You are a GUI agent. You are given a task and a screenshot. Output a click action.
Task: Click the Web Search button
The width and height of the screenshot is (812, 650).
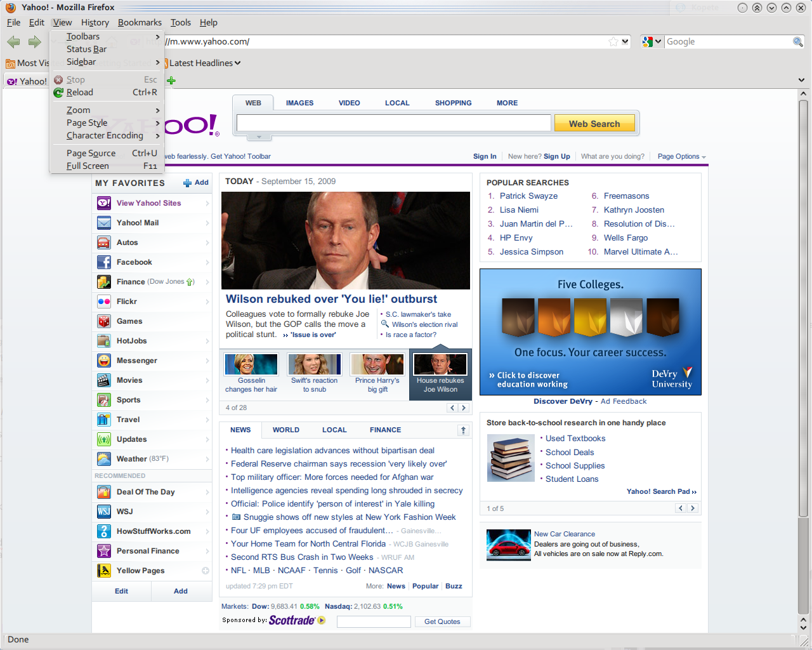click(x=594, y=124)
